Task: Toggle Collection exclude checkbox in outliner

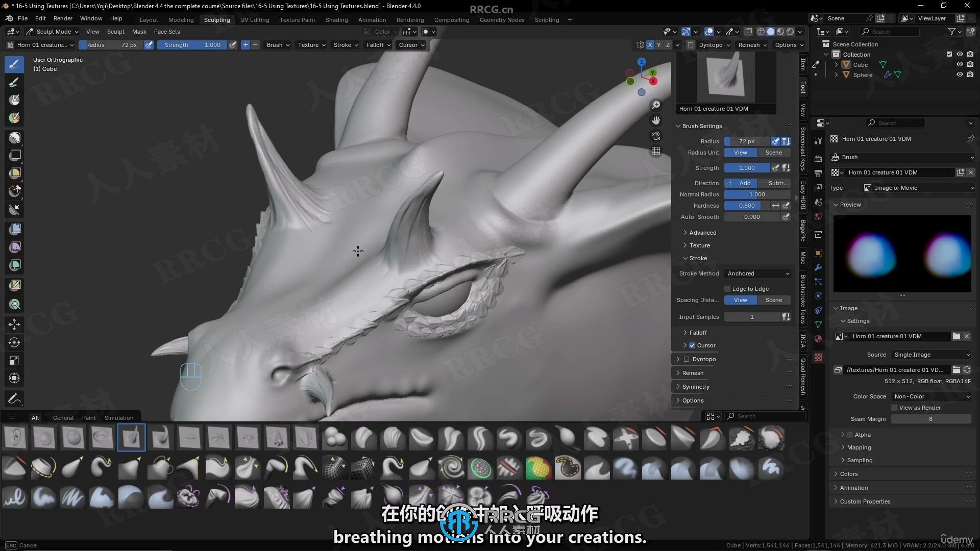Action: [x=949, y=55]
